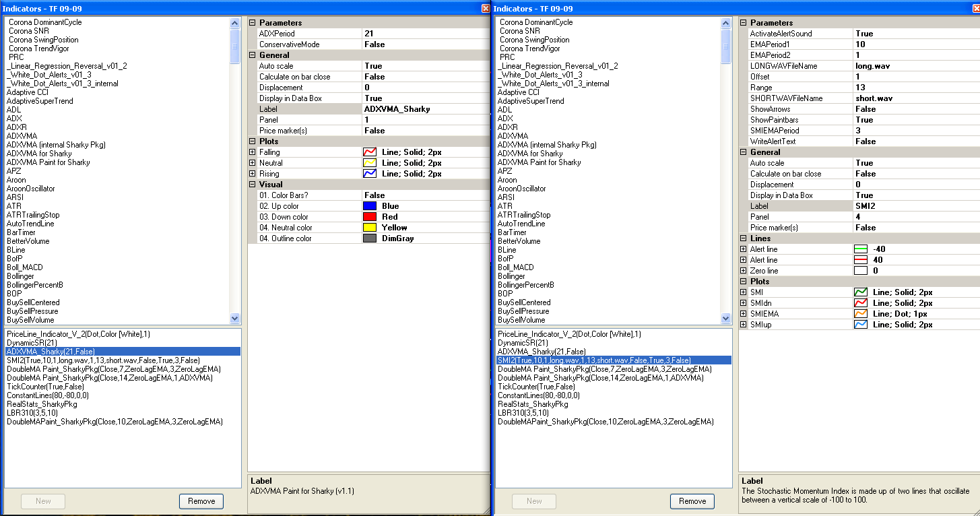The image size is (980, 516).
Task: Click Falling plot line icon in left window
Action: (369, 152)
